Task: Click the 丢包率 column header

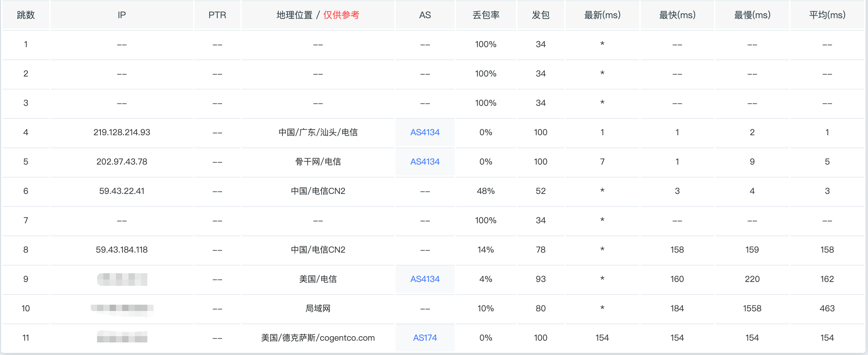Action: (x=486, y=15)
